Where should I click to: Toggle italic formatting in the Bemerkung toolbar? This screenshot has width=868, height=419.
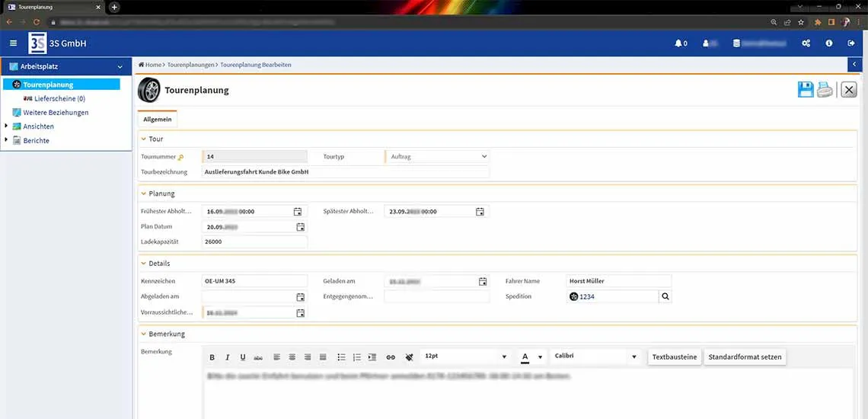tap(228, 357)
